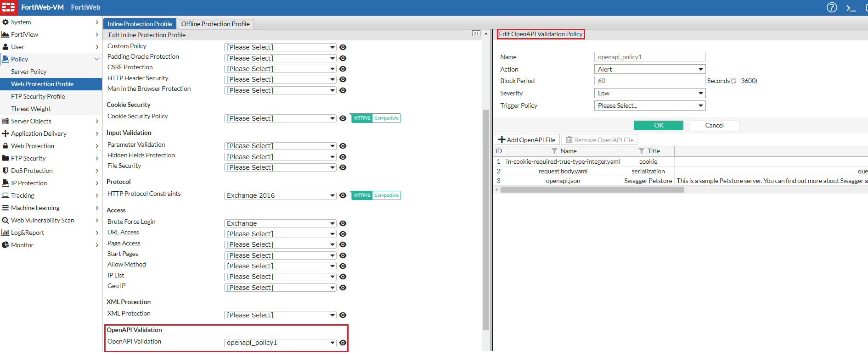This screenshot has height=355, width=868.
Task: Click the Application Delivery icon
Action: pyautogui.click(x=6, y=133)
